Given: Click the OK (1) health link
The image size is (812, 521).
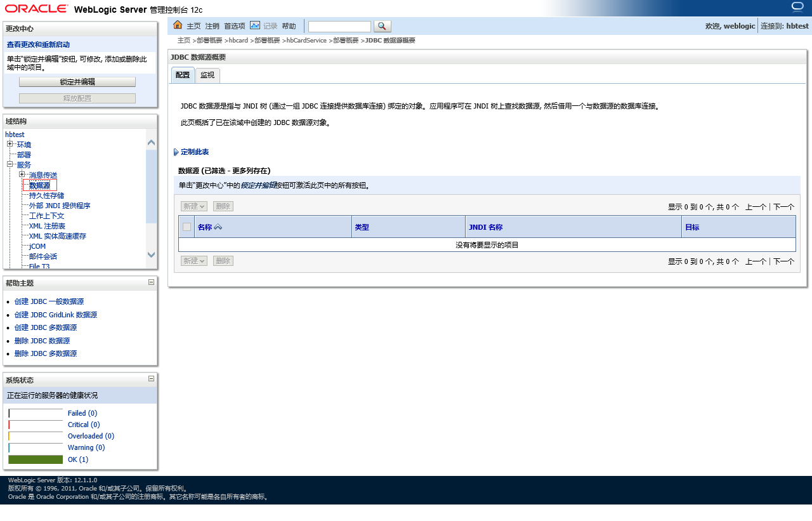Looking at the screenshot, I should [x=78, y=459].
